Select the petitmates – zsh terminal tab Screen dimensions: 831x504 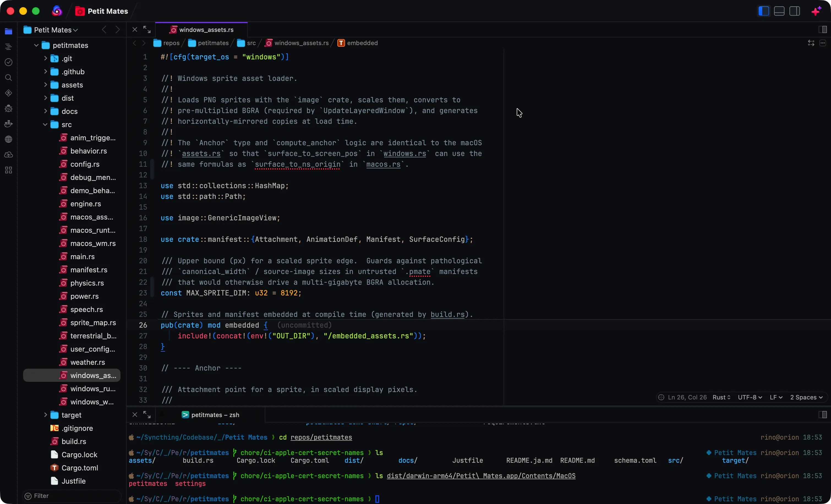click(x=211, y=415)
